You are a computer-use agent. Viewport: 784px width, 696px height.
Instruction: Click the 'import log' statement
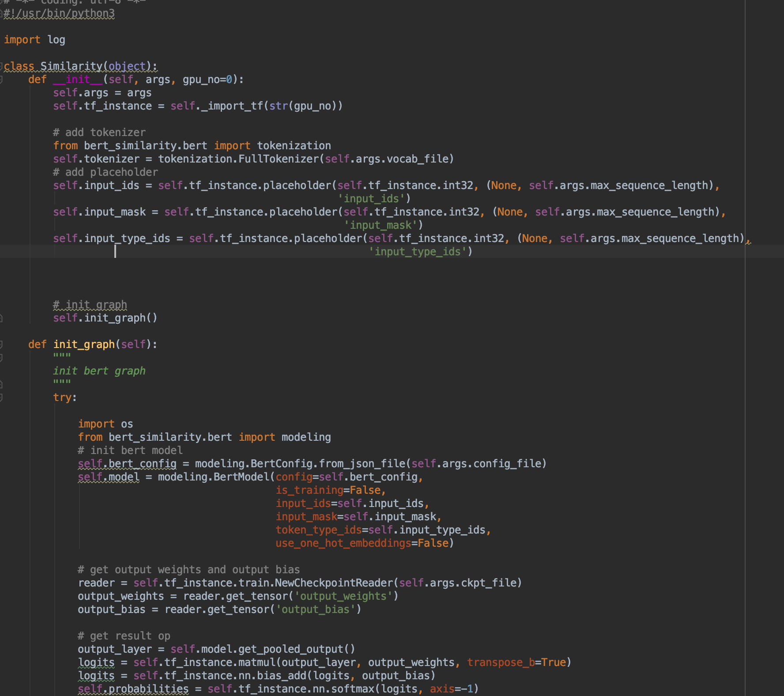(34, 40)
